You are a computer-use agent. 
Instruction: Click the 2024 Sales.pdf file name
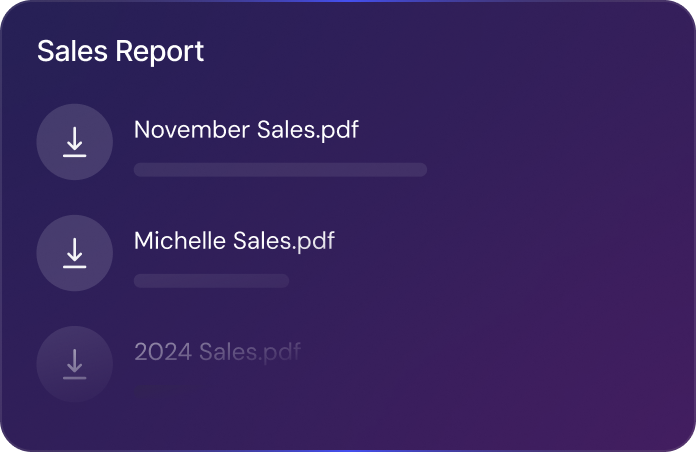[x=217, y=352]
